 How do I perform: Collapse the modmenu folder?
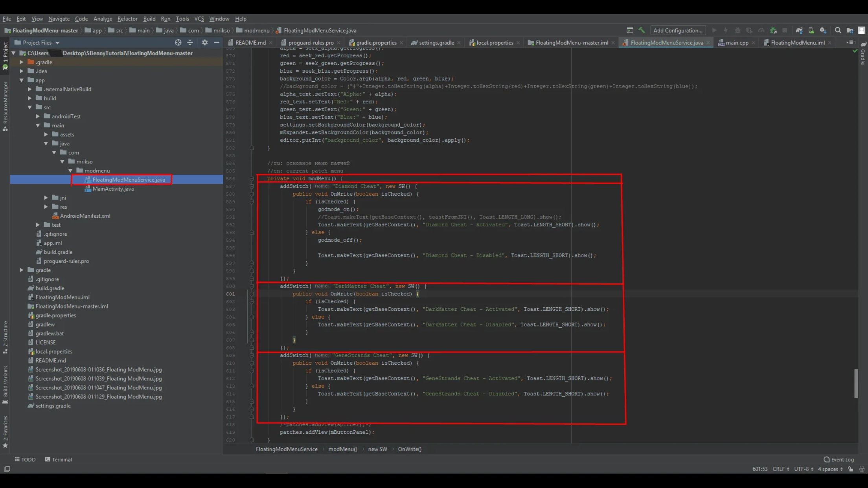click(70, 171)
